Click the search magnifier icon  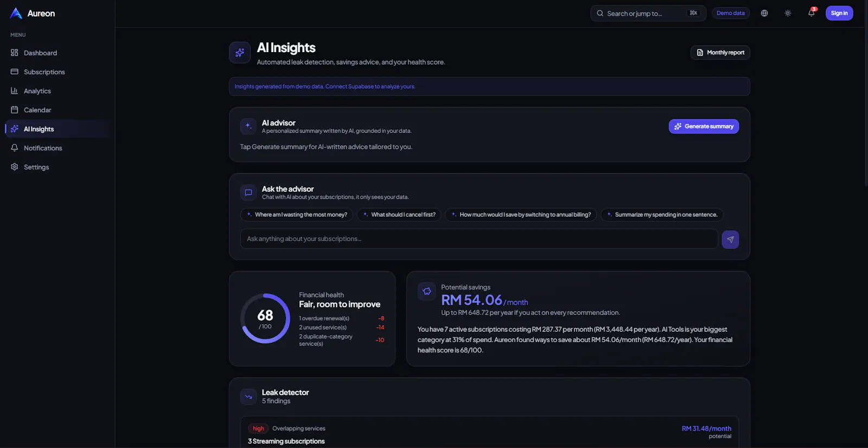(600, 13)
